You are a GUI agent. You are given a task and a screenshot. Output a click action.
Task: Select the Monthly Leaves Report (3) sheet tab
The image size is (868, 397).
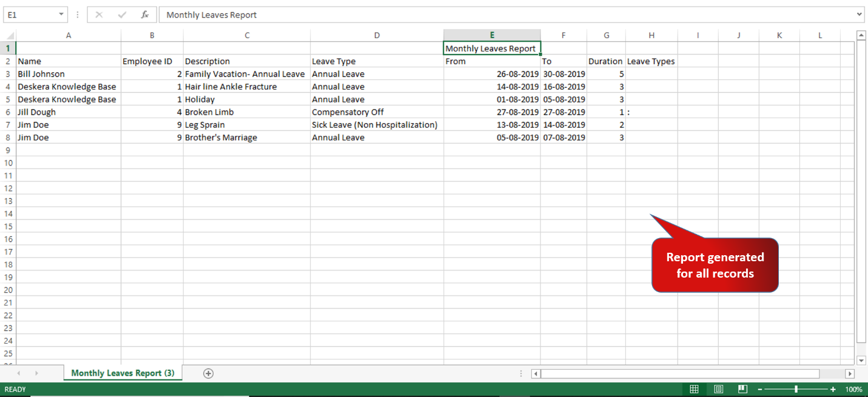coord(122,373)
